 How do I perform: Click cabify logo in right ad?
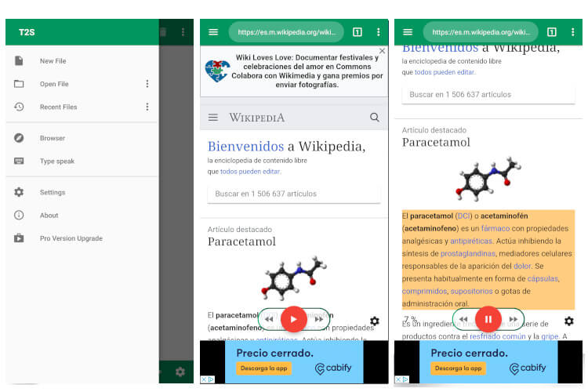point(528,368)
